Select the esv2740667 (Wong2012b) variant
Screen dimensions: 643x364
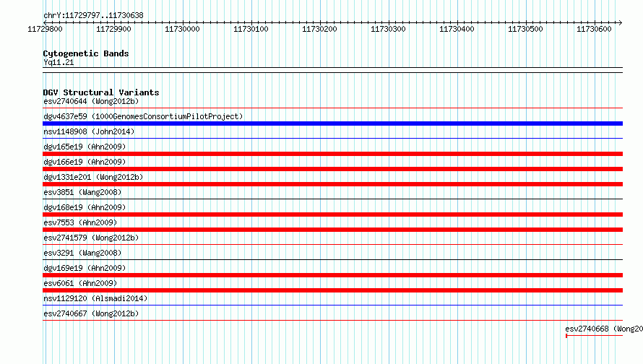pyautogui.click(x=91, y=313)
